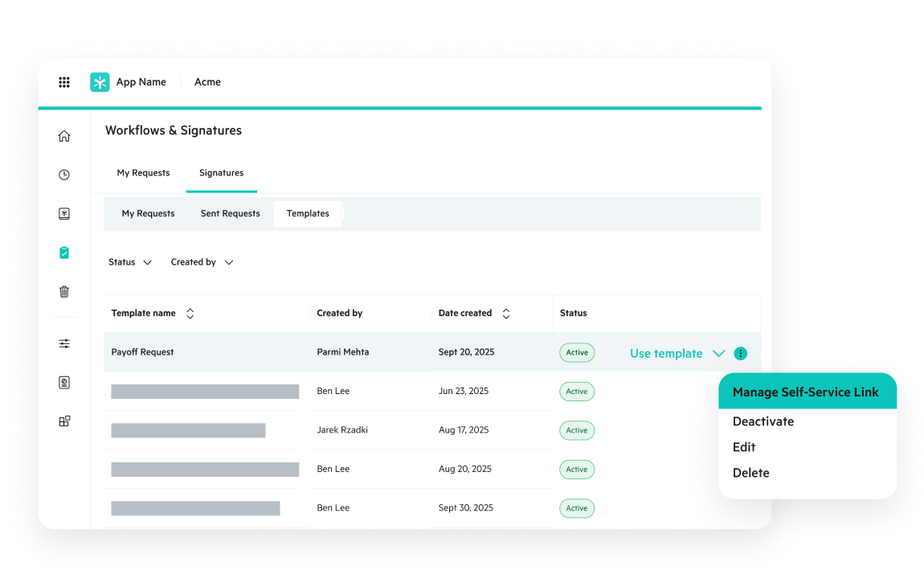The image size is (924, 579).
Task: Click redacted template name on Jarek Rzadki row
Action: tap(189, 430)
